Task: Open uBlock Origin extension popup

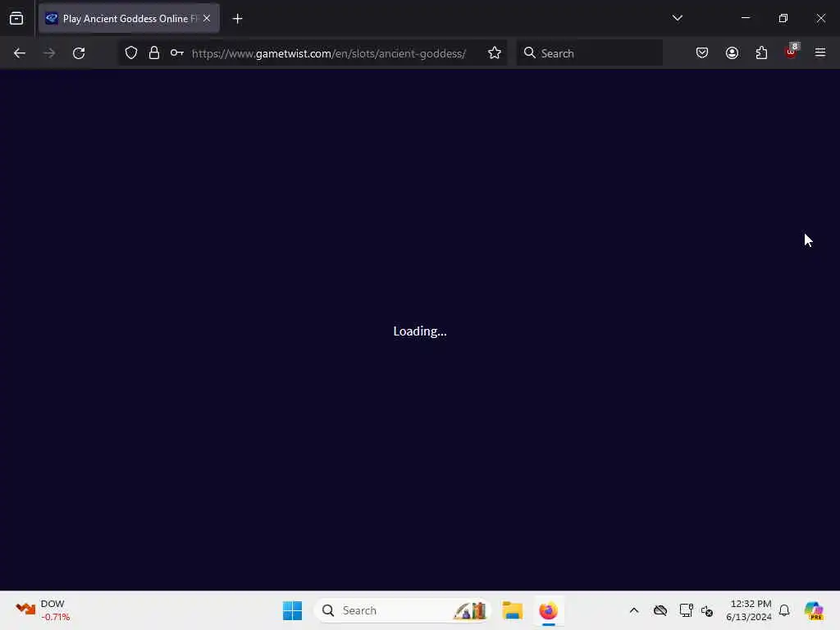Action: 792,52
